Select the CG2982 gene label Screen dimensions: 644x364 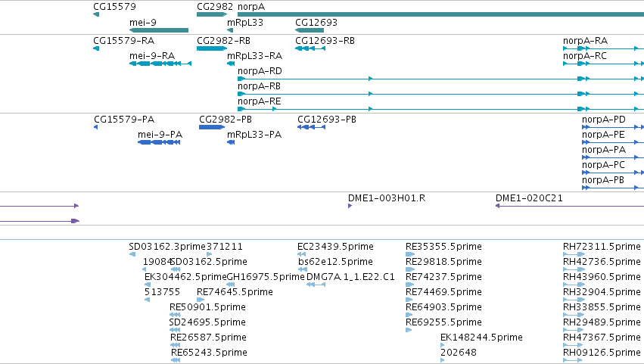click(215, 7)
